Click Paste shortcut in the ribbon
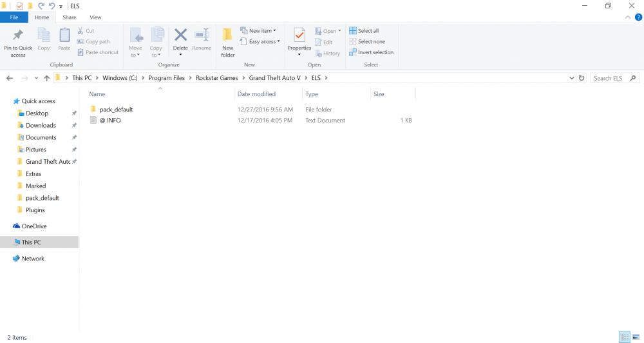 (98, 52)
